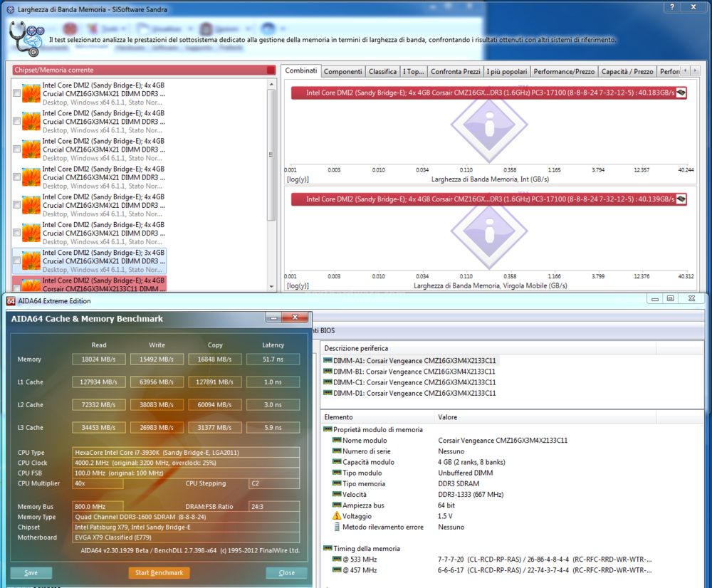This screenshot has width=712, height=588.
Task: Switch to the Combinati tab
Action: click(301, 70)
